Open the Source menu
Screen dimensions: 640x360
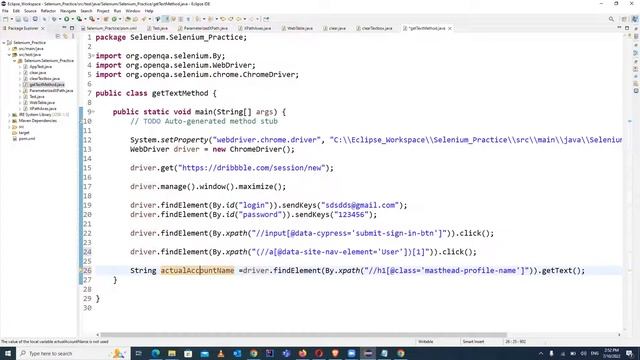click(30, 11)
